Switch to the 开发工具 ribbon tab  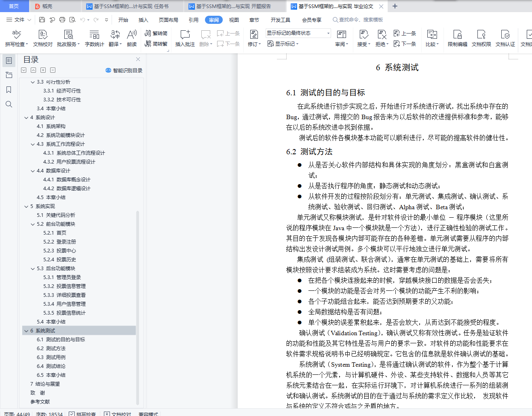(281, 20)
